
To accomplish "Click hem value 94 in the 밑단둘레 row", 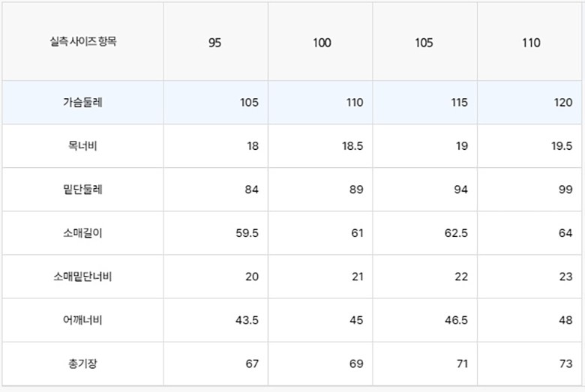I will 460,190.
